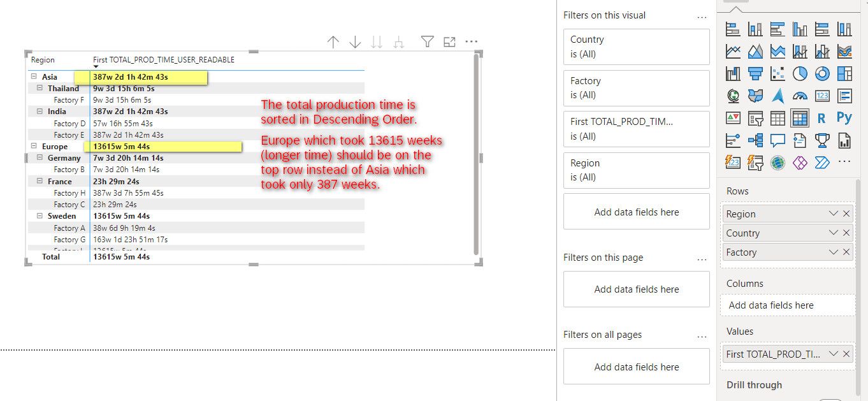Select the Line chart visual
This screenshot has width=868, height=401.
(733, 51)
